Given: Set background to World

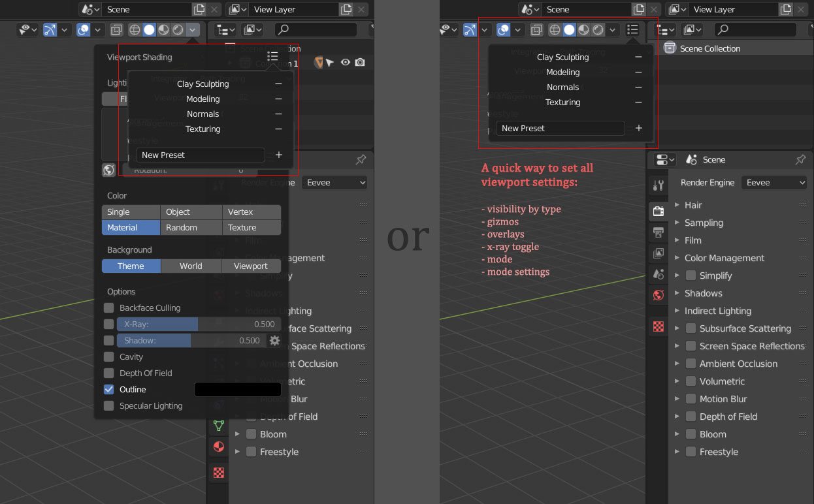Looking at the screenshot, I should tap(191, 266).
